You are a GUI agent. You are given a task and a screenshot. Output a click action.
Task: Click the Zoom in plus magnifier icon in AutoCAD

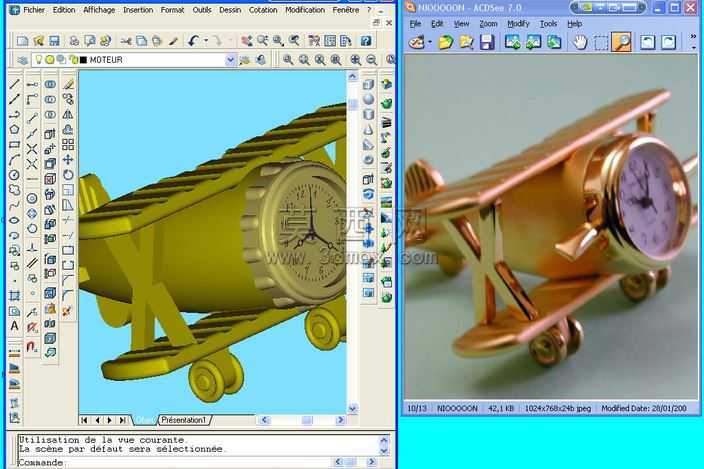pyautogui.click(x=355, y=60)
